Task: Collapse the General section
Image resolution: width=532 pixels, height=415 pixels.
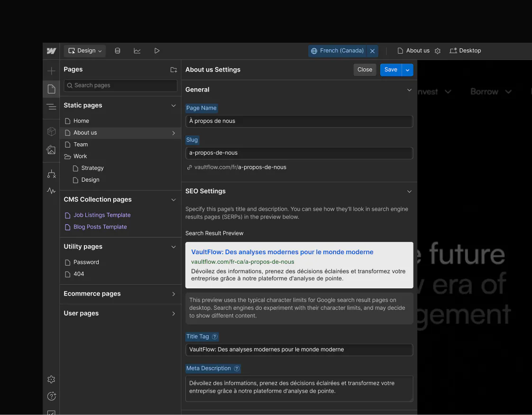Action: tap(409, 90)
